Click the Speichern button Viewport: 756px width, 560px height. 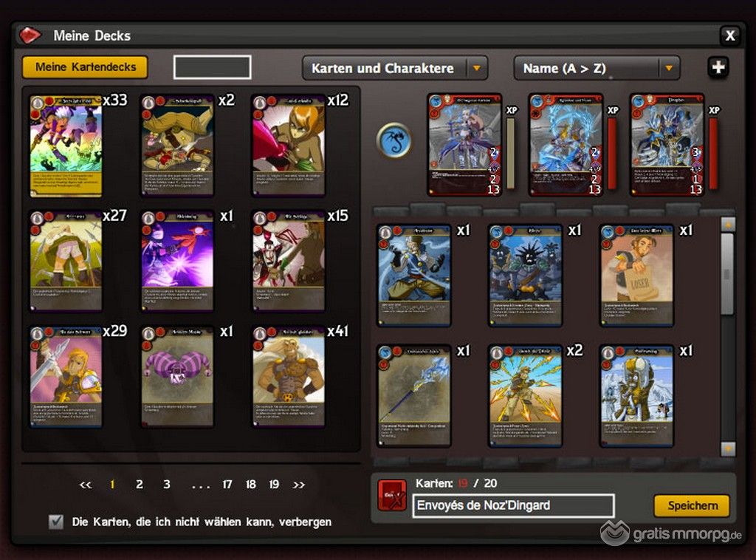(692, 505)
